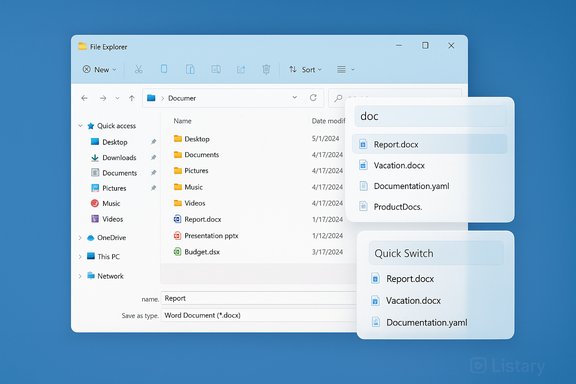Expand the This PC tree node
Screen dimensions: 576x384
tap(80, 256)
